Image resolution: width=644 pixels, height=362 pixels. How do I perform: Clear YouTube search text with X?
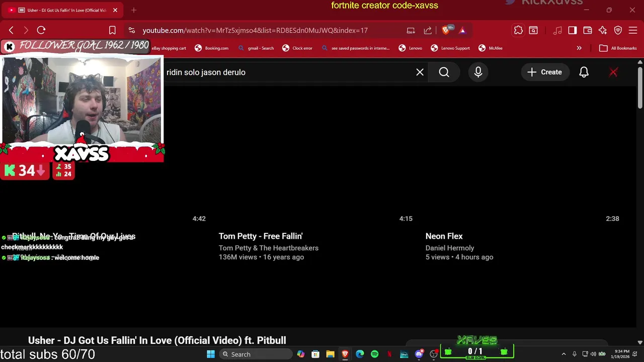pyautogui.click(x=420, y=72)
